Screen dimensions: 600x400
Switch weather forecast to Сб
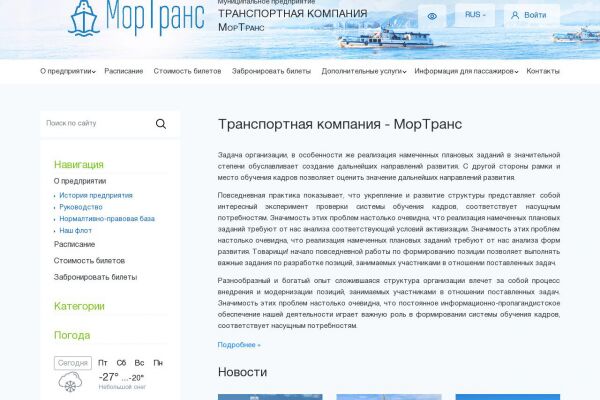(x=121, y=363)
